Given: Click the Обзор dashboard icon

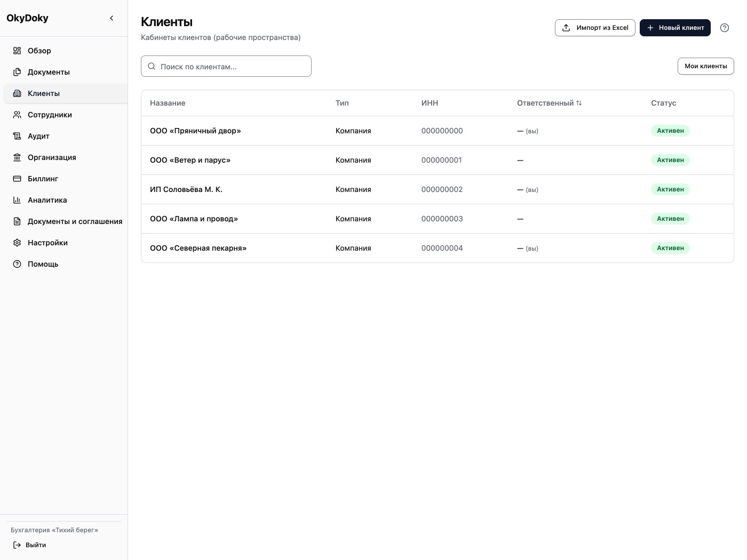Looking at the screenshot, I should click(x=17, y=51).
